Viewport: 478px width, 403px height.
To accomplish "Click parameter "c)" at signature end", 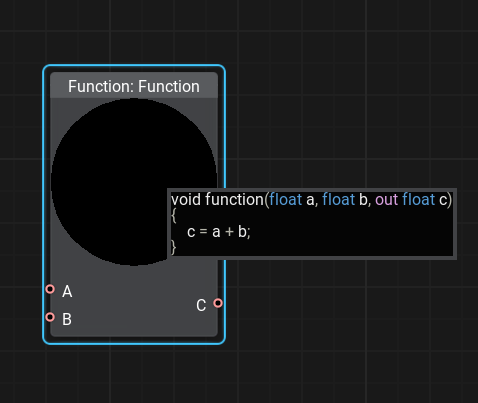I will click(445, 200).
